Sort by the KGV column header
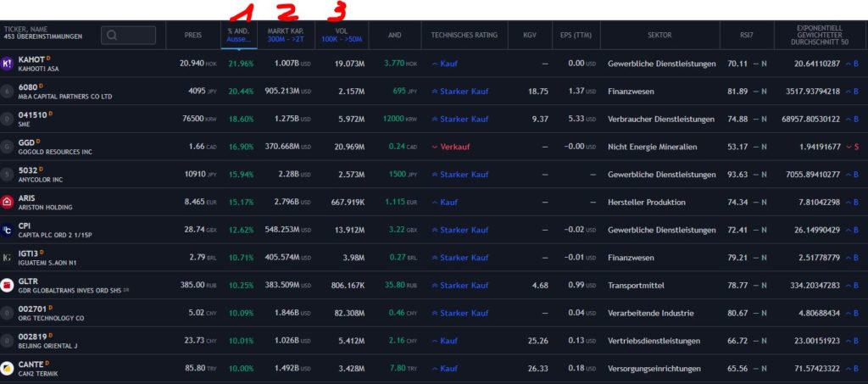 click(530, 35)
